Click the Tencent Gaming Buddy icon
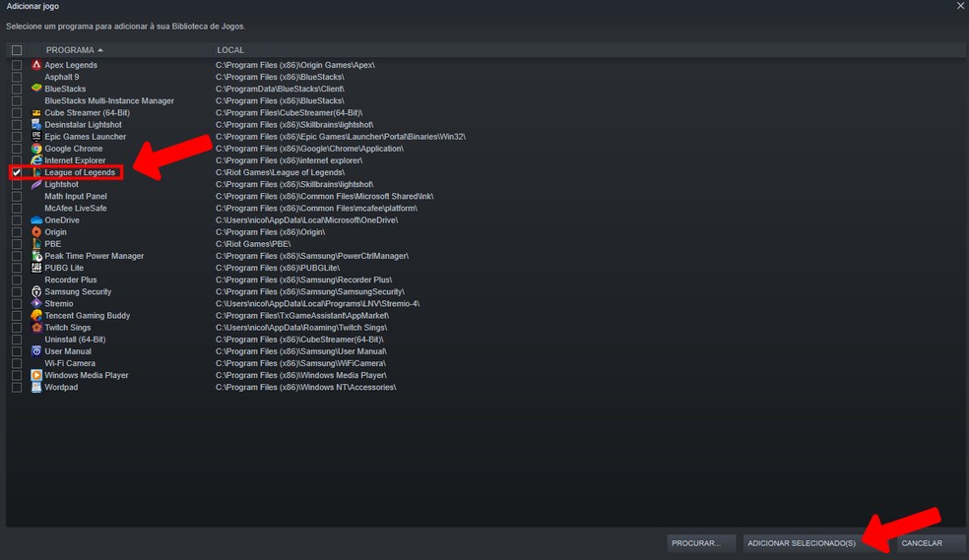Screen dimensions: 969x560 pos(36,316)
